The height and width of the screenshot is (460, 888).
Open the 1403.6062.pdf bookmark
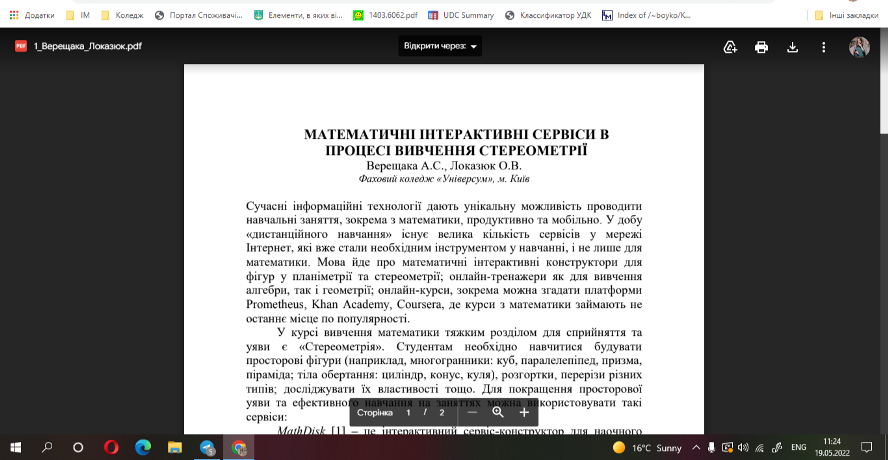point(385,15)
